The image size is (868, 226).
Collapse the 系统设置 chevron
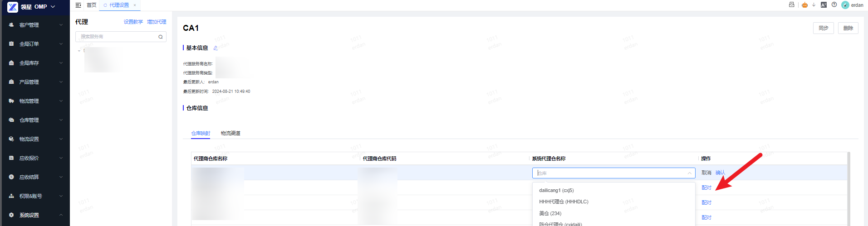61,215
